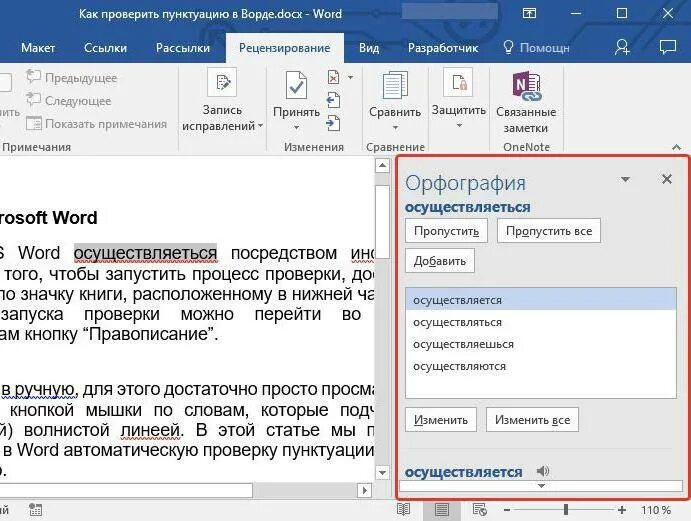Click the ribbon display options icon
This screenshot has width=691, height=521.
pos(529,14)
